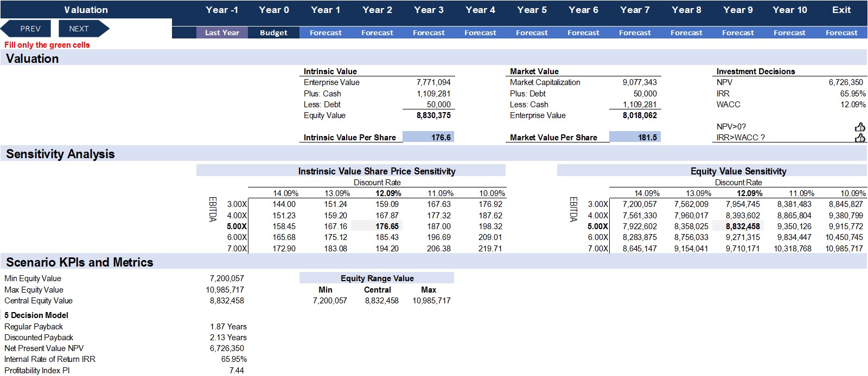Select the Exit column header
Image resolution: width=868 pixels, height=376 pixels.
point(841,10)
